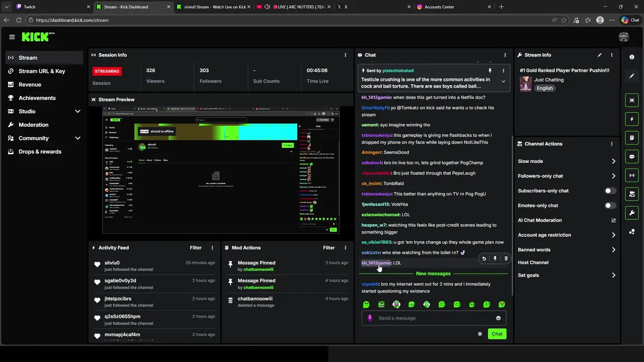Screen dimensions: 644x362
Task: Unpin the pinned chat message
Action: tap(490, 71)
